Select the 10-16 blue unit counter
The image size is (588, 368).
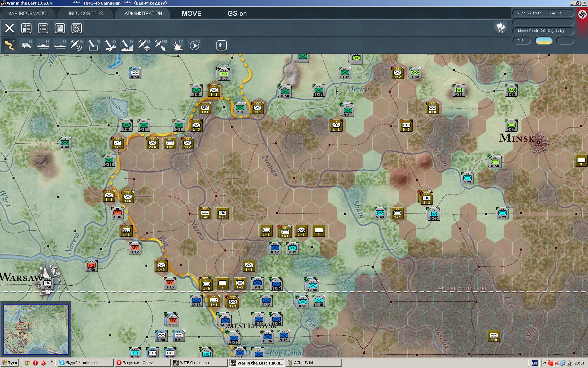267,337
